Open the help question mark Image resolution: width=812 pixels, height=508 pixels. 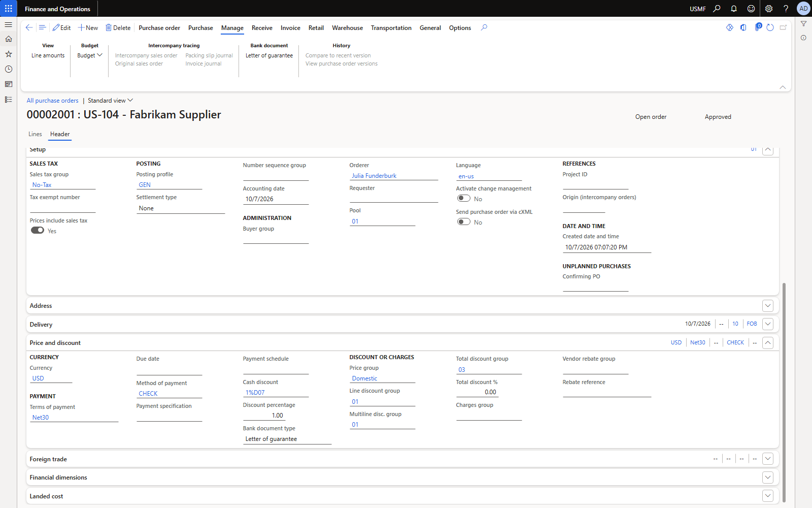tap(786, 9)
